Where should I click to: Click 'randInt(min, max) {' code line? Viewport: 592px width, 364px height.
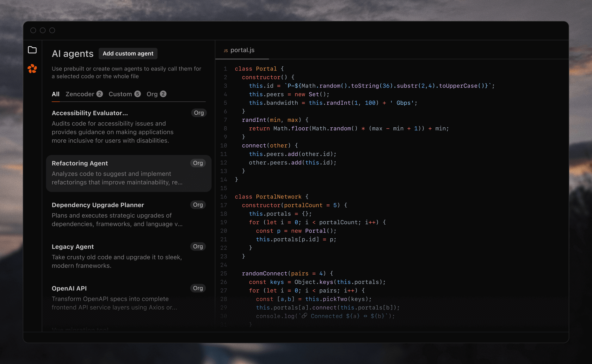pos(275,120)
